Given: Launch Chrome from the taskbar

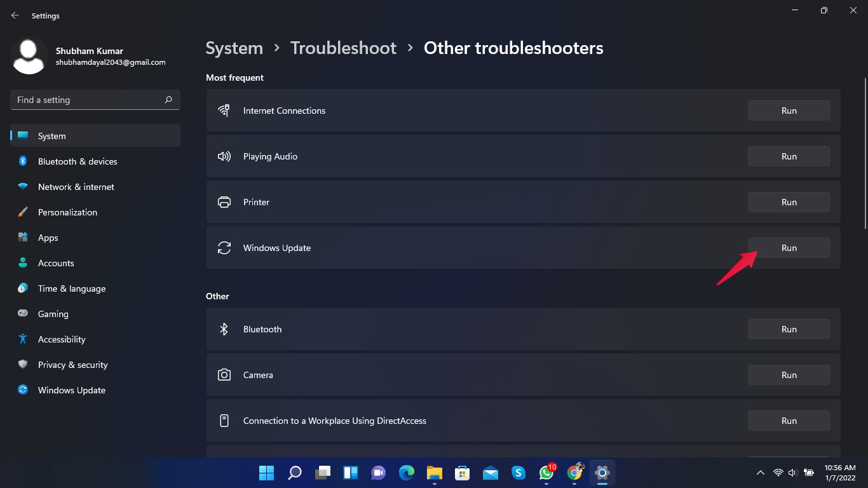Looking at the screenshot, I should [574, 473].
